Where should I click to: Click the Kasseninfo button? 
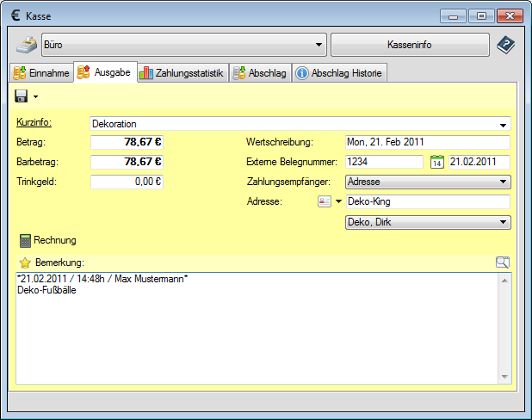click(x=409, y=45)
